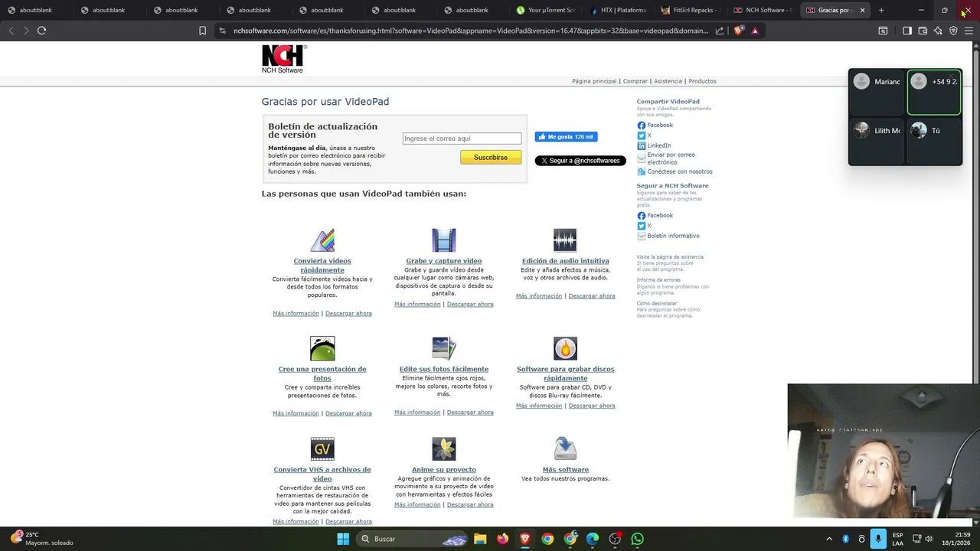
Task: Open Microsoft Edge from the taskbar
Action: (x=593, y=539)
